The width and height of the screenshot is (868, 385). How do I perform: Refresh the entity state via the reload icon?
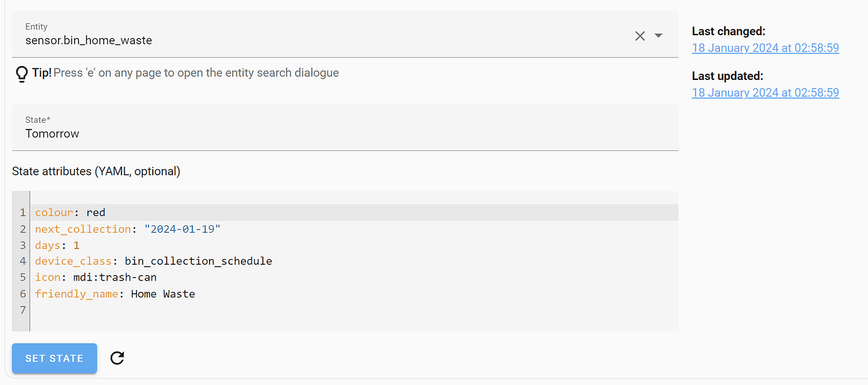tap(117, 358)
